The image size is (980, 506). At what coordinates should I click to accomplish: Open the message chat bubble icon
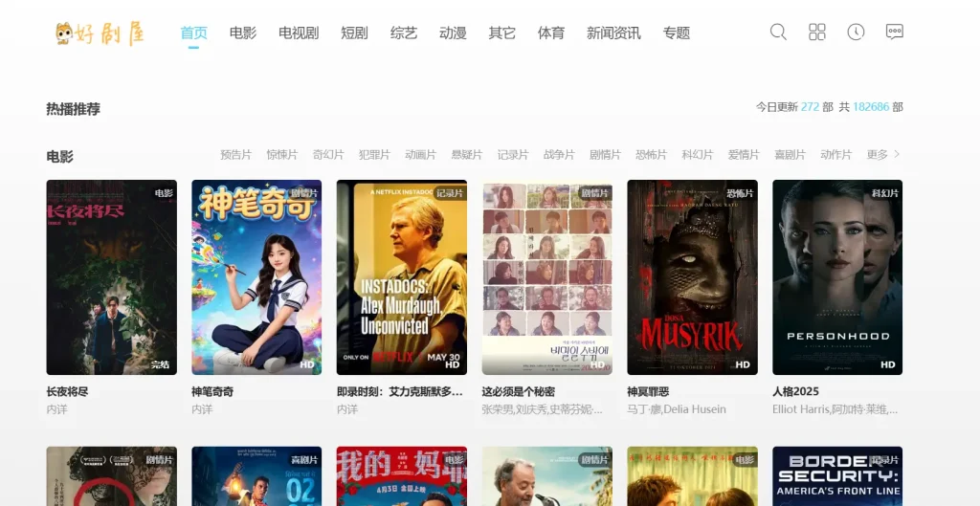(895, 32)
